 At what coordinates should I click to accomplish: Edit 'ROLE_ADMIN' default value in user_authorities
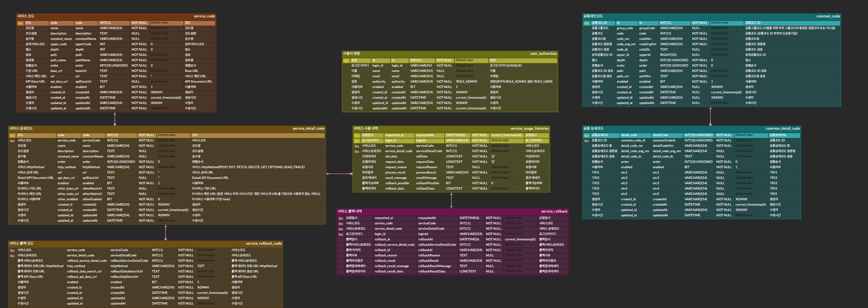pyautogui.click(x=466, y=82)
